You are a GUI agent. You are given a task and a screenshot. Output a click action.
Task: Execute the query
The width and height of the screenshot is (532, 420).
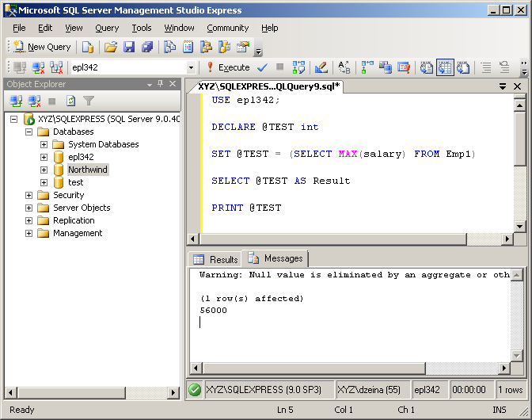click(229, 67)
